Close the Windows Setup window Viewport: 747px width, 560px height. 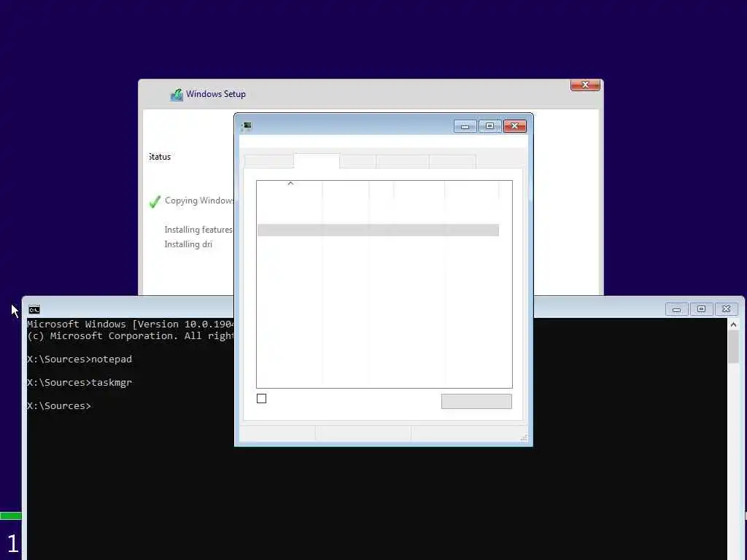(x=585, y=85)
